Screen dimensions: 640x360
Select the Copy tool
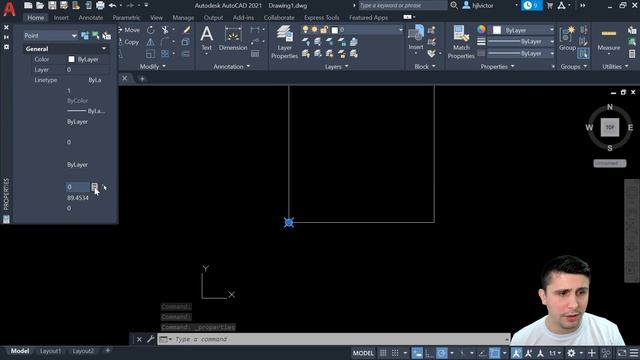[129, 42]
